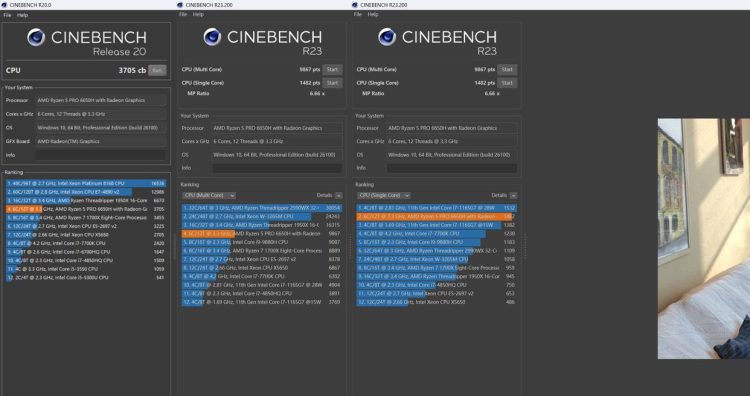Start the Single Core test in right window
This screenshot has width=750, height=396.
pos(507,83)
